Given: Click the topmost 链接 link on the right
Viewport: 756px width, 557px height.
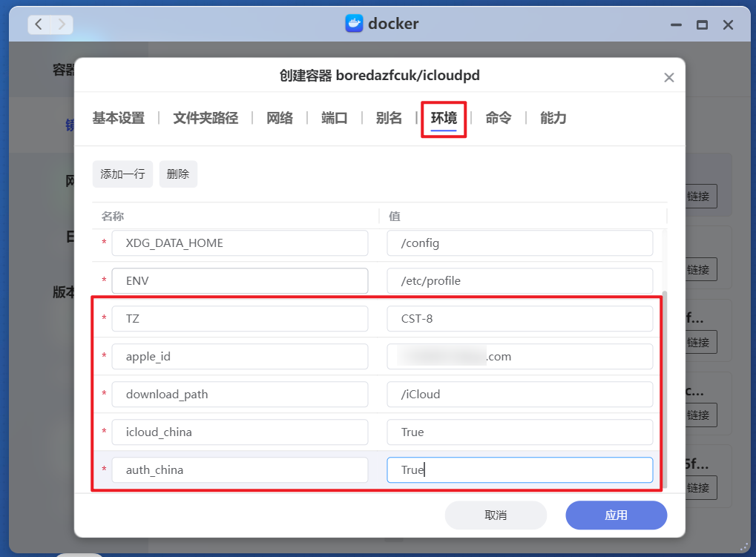Looking at the screenshot, I should coord(698,197).
